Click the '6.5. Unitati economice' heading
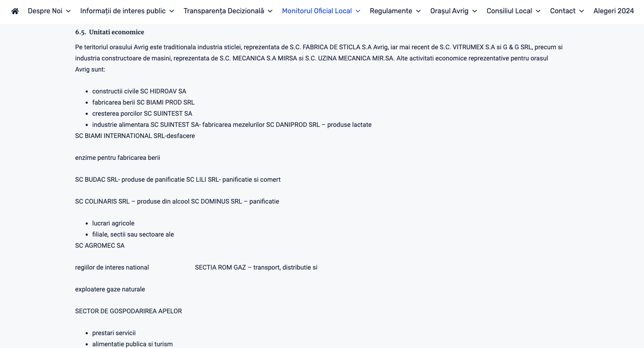The image size is (644, 348). 110,32
